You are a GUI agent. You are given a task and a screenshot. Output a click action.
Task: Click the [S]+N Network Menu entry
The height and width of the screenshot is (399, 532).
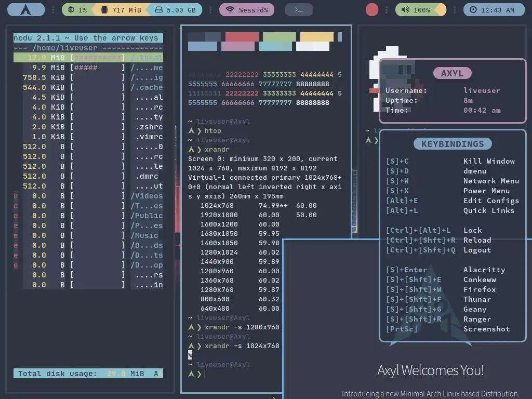pyautogui.click(x=453, y=181)
